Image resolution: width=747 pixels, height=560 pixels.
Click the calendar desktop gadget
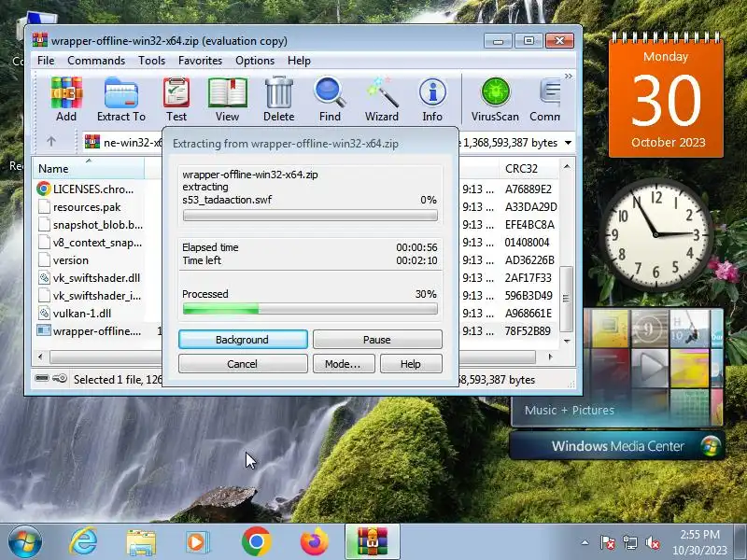coord(666,95)
